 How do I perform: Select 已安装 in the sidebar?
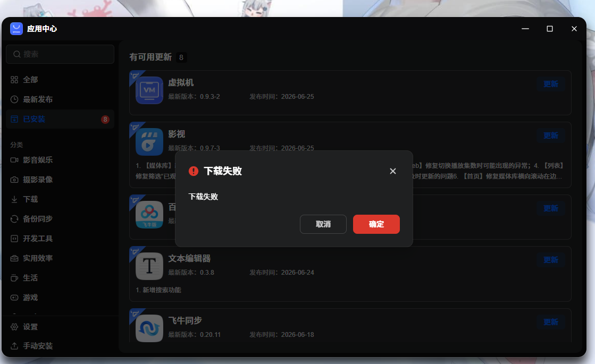60,119
